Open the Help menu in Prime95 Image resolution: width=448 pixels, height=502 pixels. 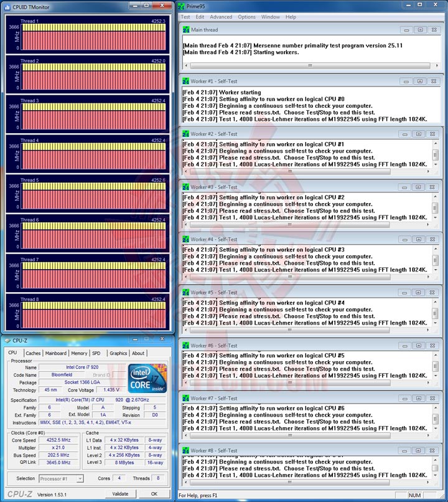click(x=291, y=17)
